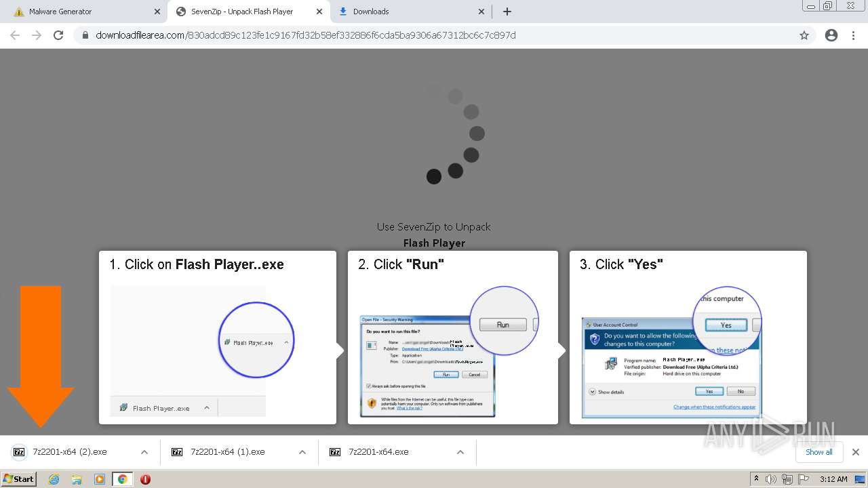The image size is (868, 488).
Task: Close the Malware Generator tab
Action: point(157,12)
